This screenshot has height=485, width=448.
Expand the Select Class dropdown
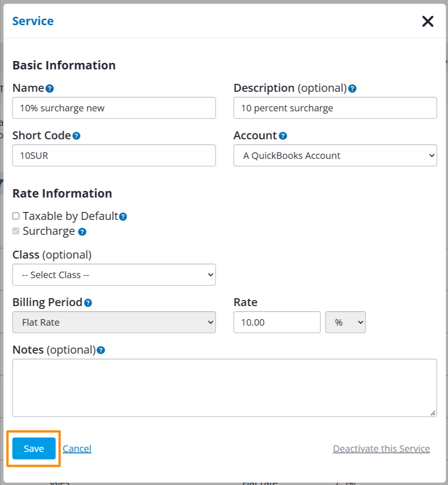click(114, 275)
